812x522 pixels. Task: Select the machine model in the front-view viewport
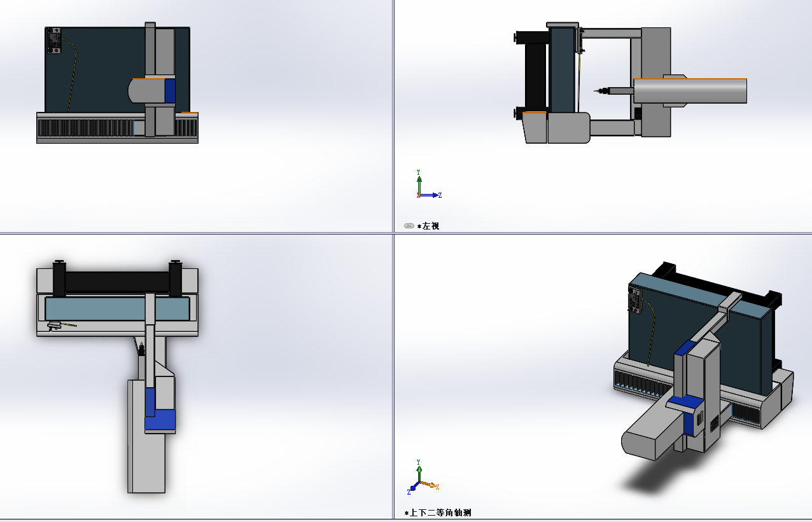point(117,83)
